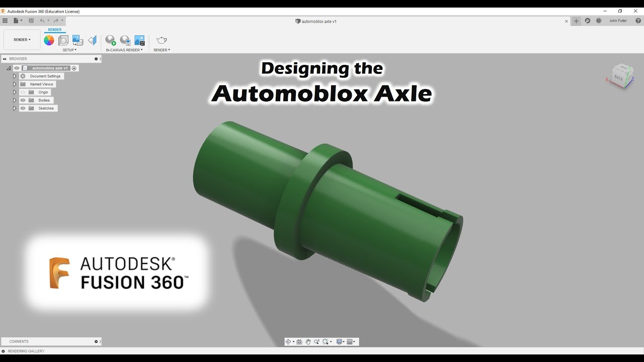The width and height of the screenshot is (644, 362).
Task: Open the Undo history dropdown arrow
Action: coord(49,21)
